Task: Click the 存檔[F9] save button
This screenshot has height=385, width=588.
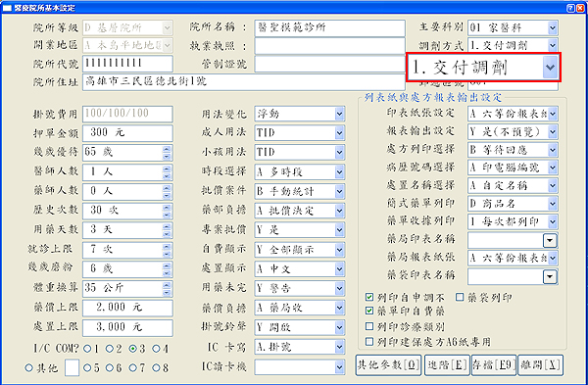Action: click(494, 365)
